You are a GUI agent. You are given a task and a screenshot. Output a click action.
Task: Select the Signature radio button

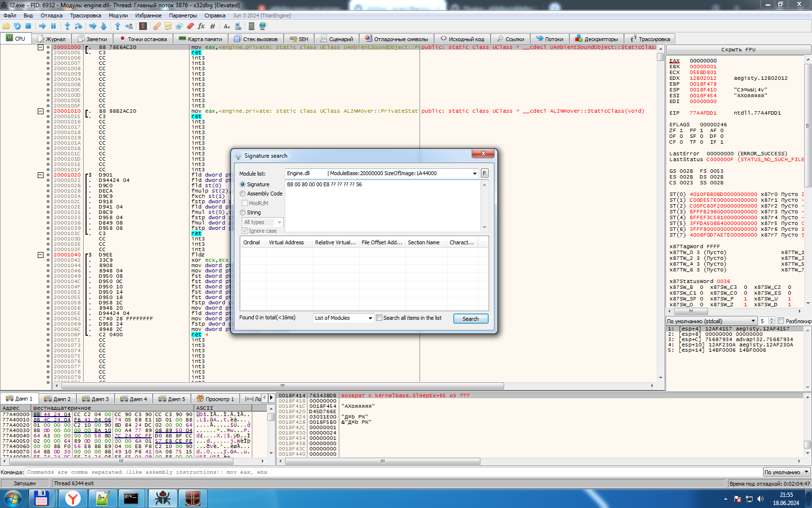(x=243, y=184)
